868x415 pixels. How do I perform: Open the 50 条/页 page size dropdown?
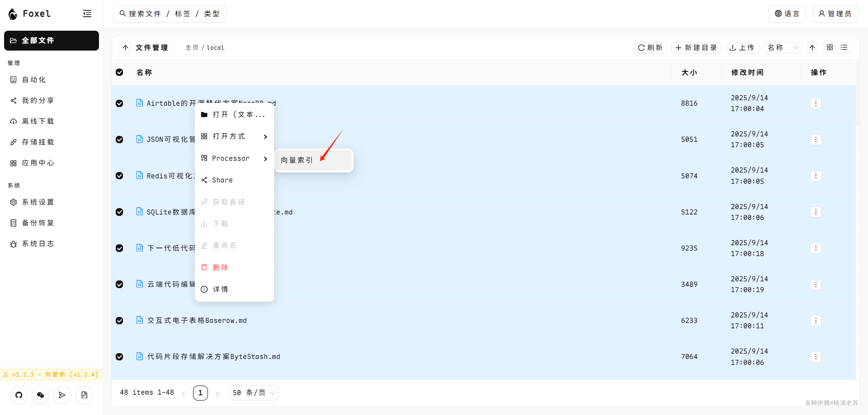(x=254, y=393)
